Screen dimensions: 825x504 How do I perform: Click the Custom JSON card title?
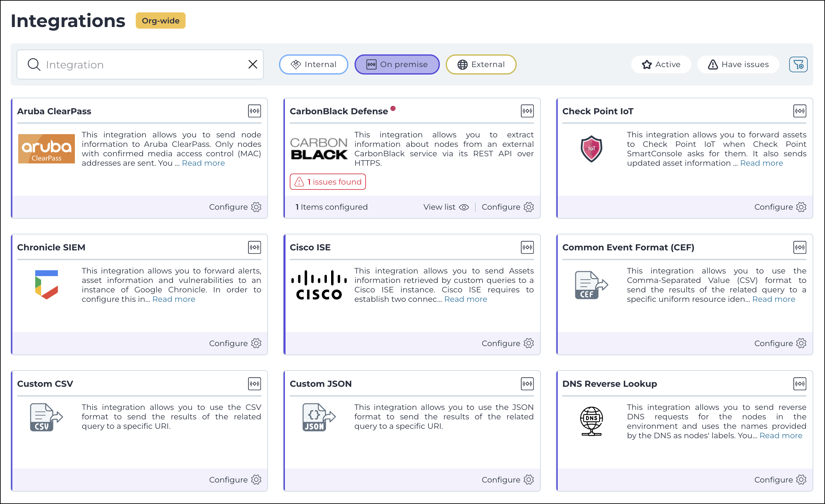(x=320, y=384)
